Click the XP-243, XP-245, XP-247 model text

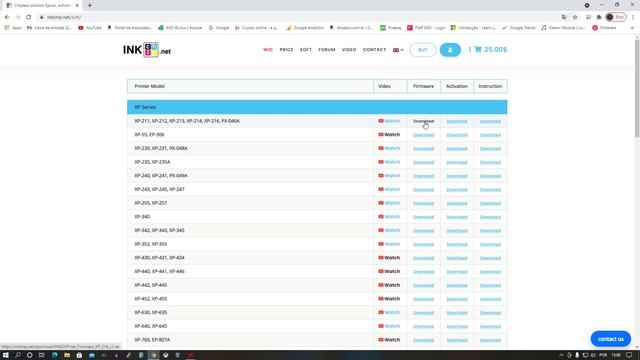(x=160, y=189)
